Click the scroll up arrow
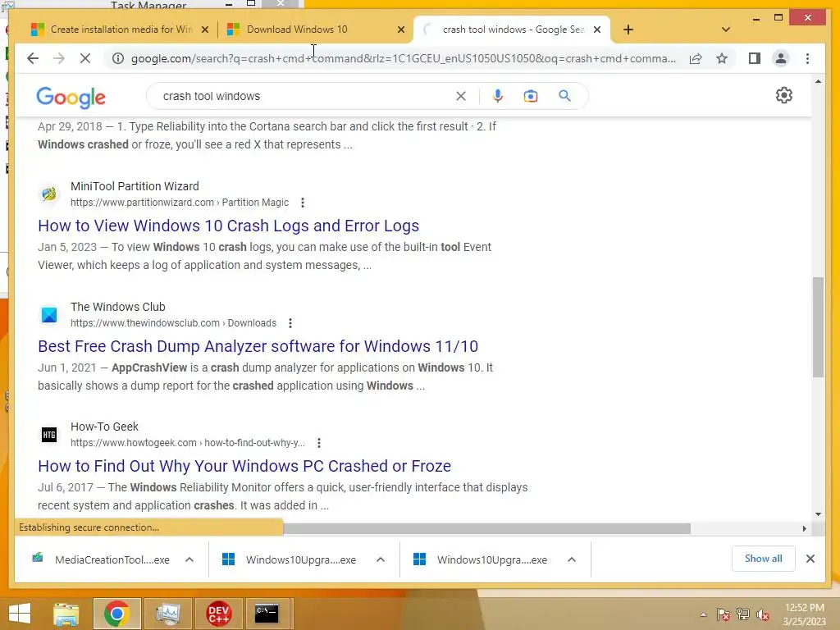The width and height of the screenshot is (840, 630). click(818, 81)
